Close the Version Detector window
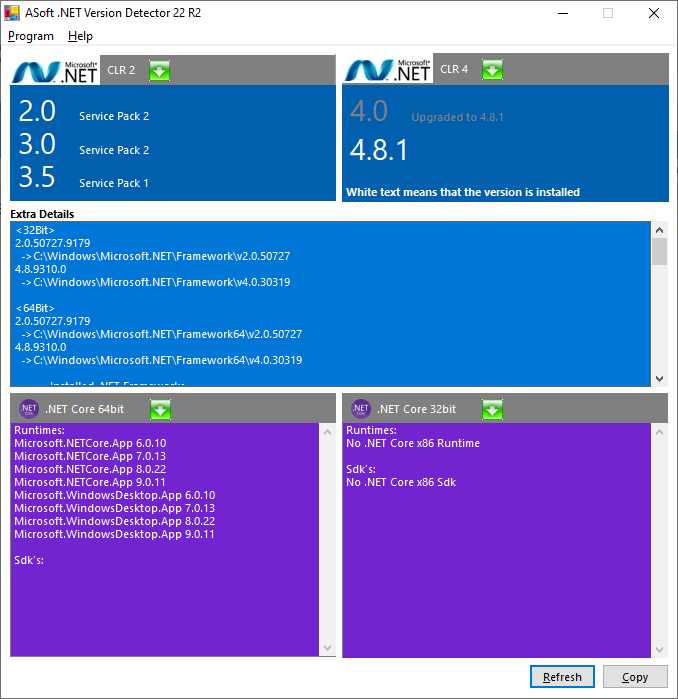The height and width of the screenshot is (699, 678). point(654,13)
